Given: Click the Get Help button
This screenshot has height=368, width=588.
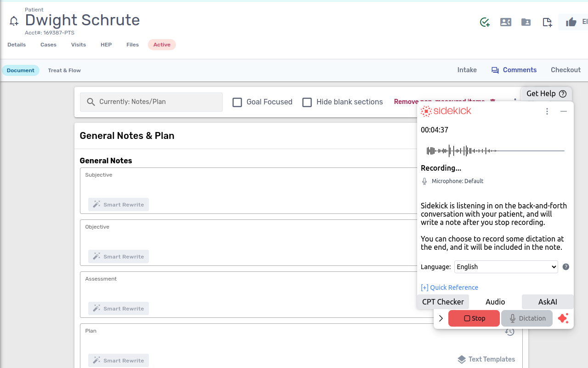Looking at the screenshot, I should coord(547,94).
